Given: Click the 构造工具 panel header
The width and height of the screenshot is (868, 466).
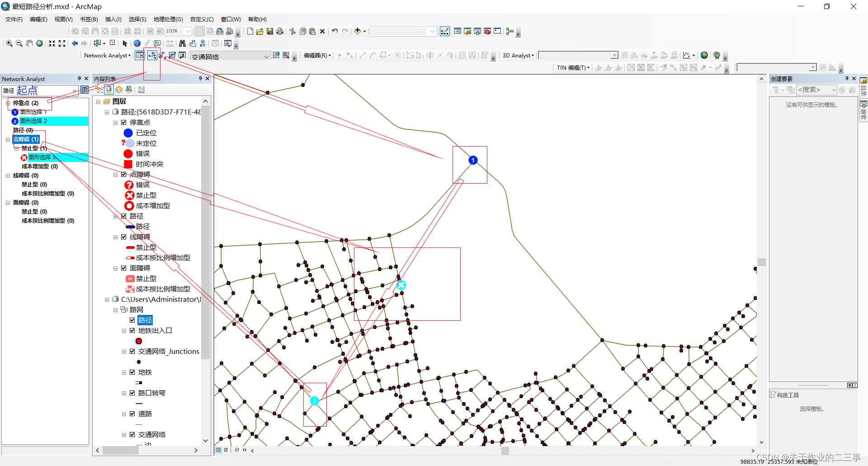Looking at the screenshot, I should coord(788,395).
